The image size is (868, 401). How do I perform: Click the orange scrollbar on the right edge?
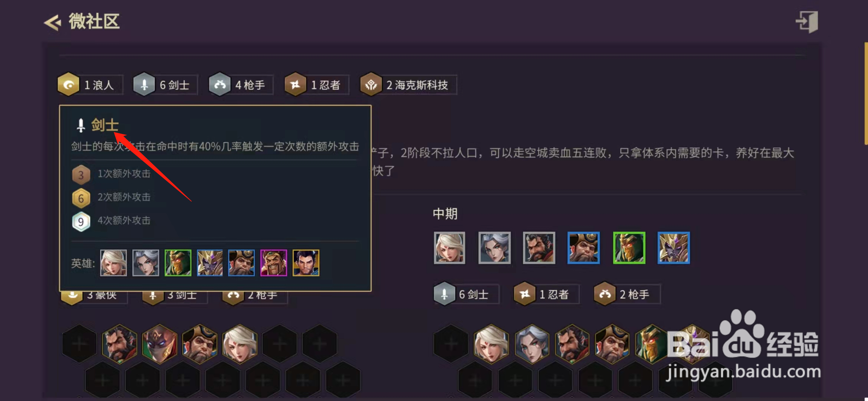[x=866, y=94]
